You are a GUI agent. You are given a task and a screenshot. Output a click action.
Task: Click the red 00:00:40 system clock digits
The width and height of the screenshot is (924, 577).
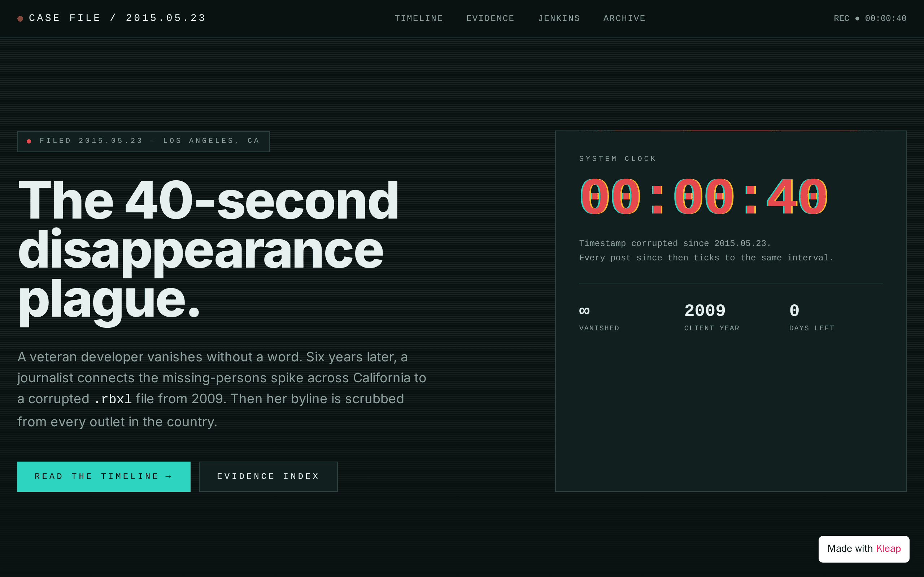pos(704,197)
